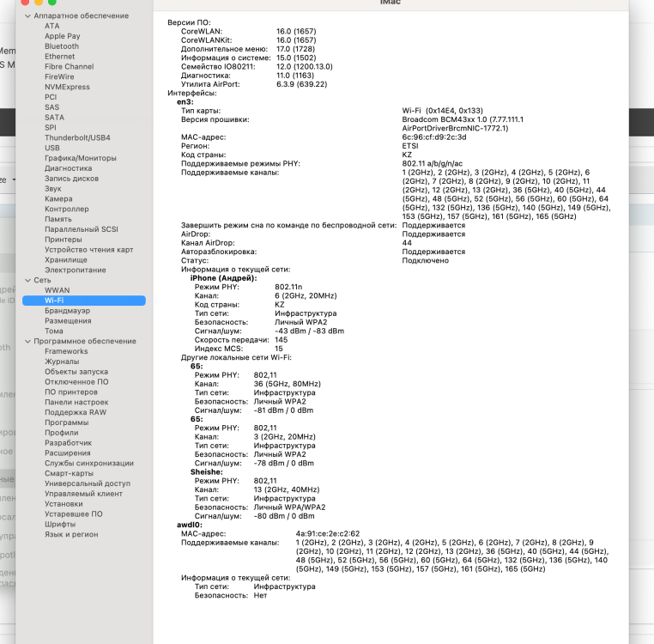
Task: Open Панели настроек entry
Action: pos(76,402)
